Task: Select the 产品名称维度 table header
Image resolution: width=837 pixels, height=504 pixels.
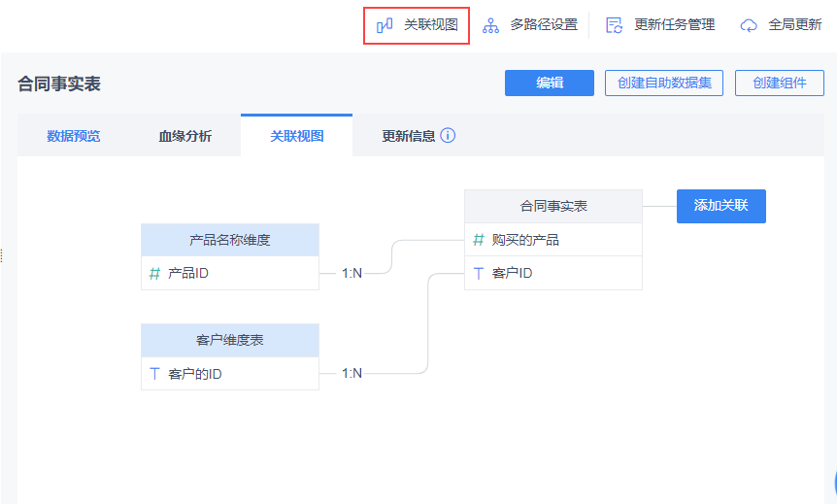Action: pyautogui.click(x=230, y=240)
